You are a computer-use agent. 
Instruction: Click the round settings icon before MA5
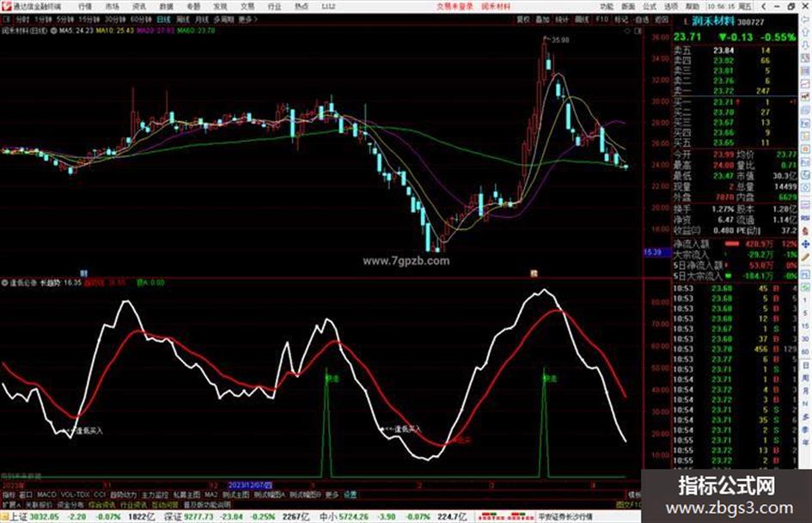click(x=53, y=31)
